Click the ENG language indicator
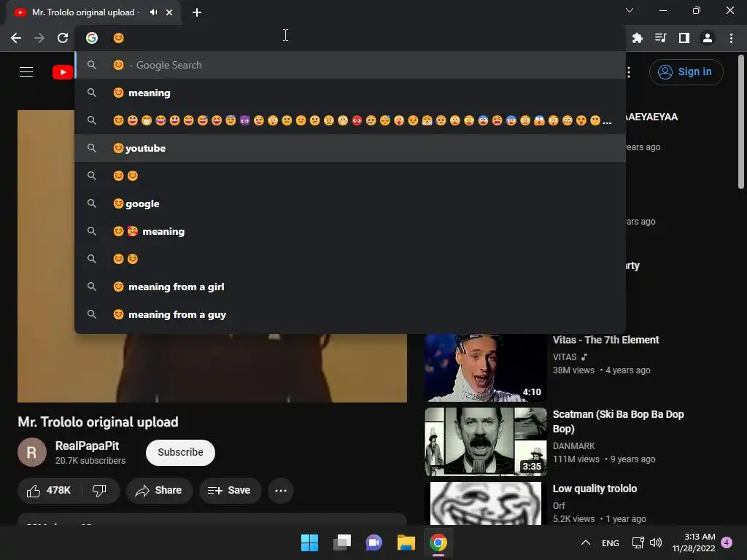Image resolution: width=747 pixels, height=560 pixels. pos(611,542)
